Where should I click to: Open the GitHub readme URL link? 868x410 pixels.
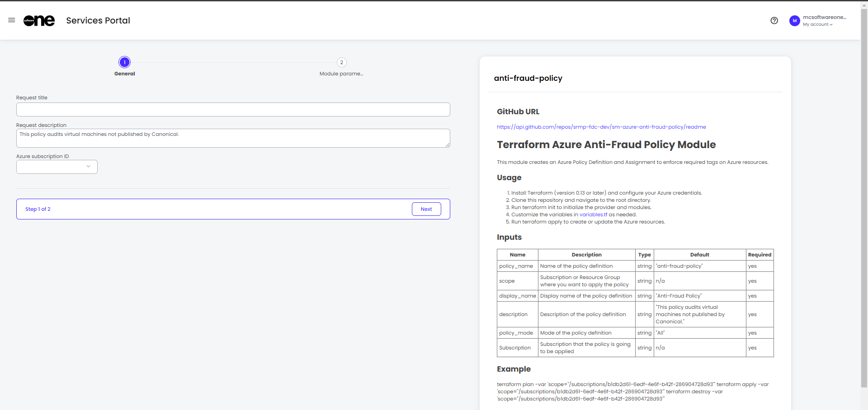(601, 127)
